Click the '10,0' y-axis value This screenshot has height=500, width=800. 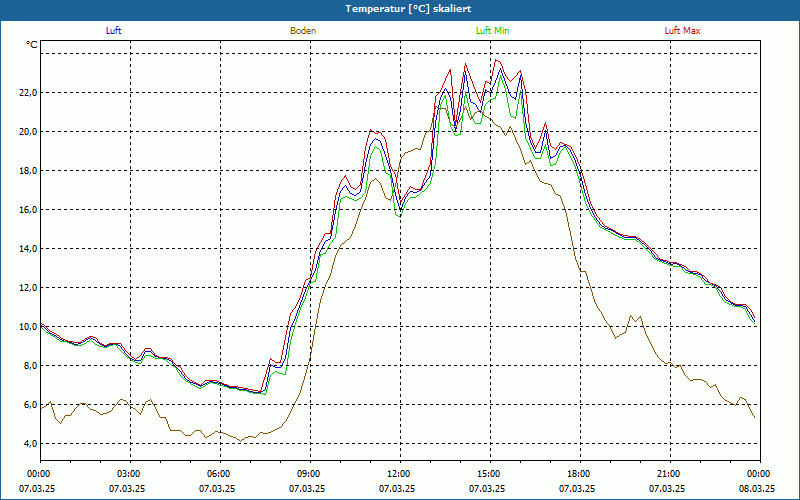tap(29, 327)
